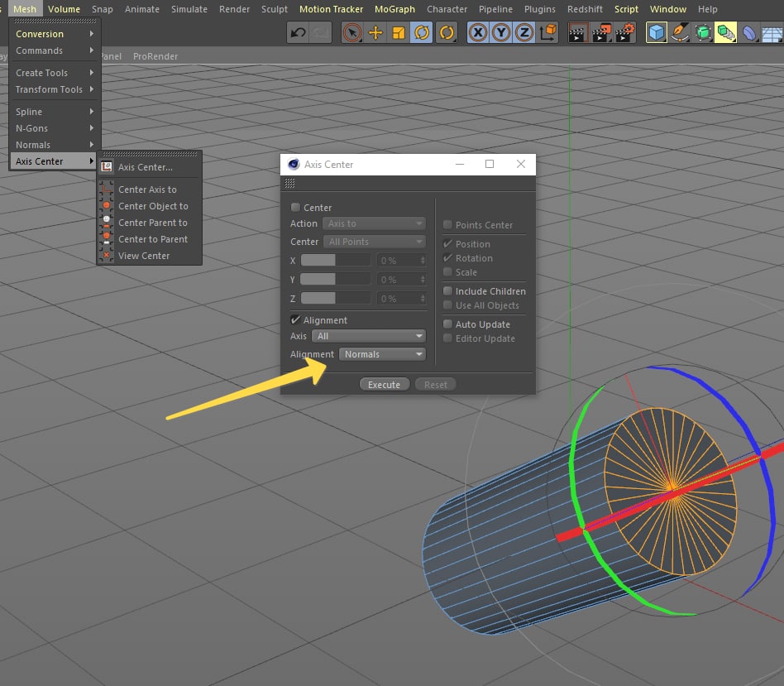
Task: Open the Action dropdown
Action: tap(374, 223)
